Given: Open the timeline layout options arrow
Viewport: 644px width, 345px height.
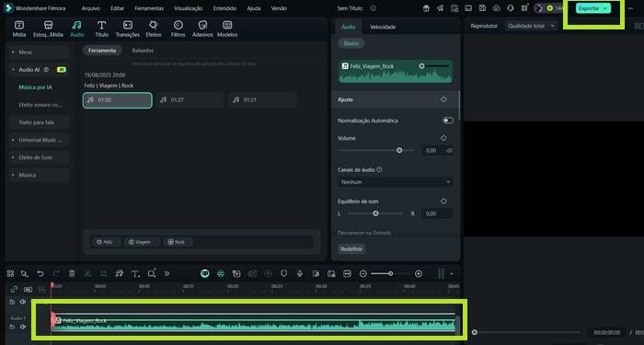Looking at the screenshot, I should click(x=452, y=273).
